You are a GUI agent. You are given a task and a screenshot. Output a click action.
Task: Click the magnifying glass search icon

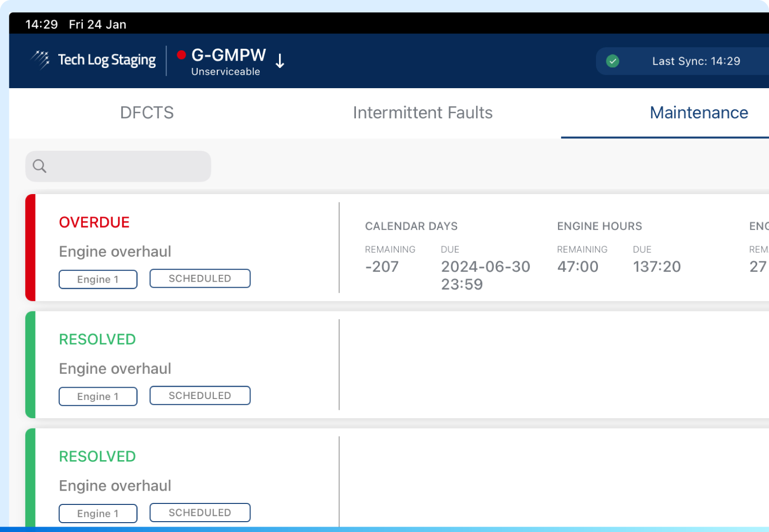pyautogui.click(x=39, y=166)
